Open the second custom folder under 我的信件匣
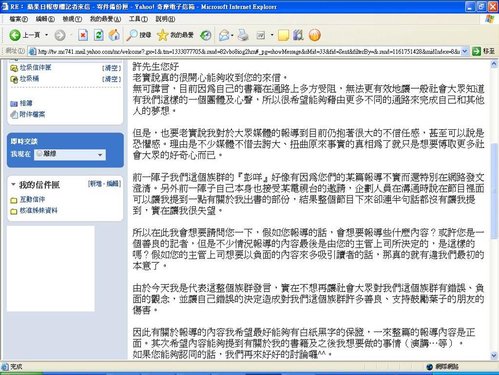Screen dimensions: 499x375 tap(39, 211)
